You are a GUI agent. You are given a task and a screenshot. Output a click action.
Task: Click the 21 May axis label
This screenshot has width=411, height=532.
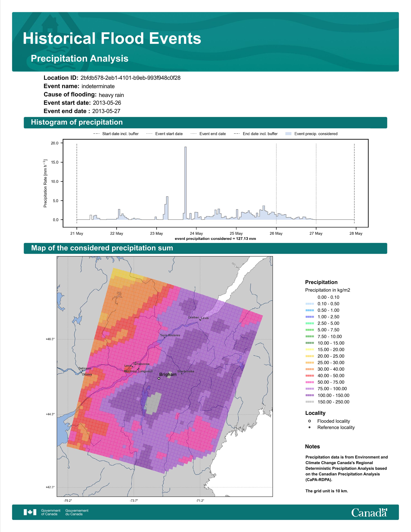(x=77, y=233)
